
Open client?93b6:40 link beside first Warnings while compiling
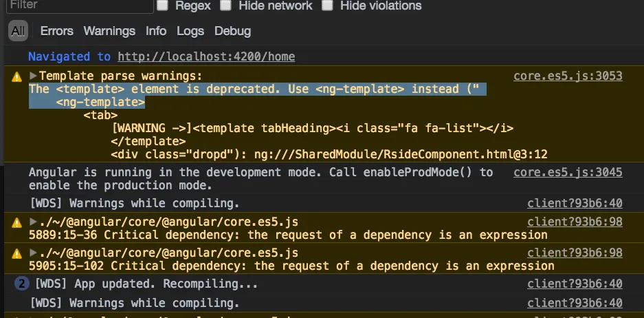coord(575,203)
